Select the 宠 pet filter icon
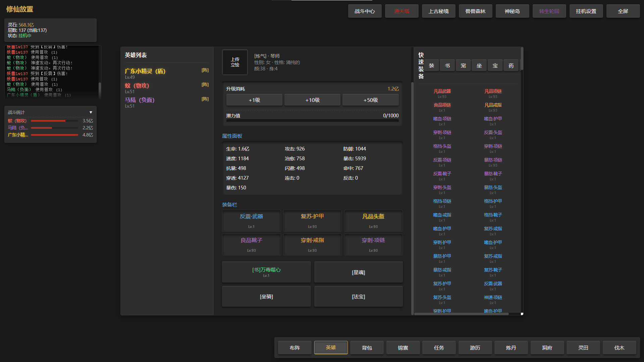 click(x=463, y=65)
